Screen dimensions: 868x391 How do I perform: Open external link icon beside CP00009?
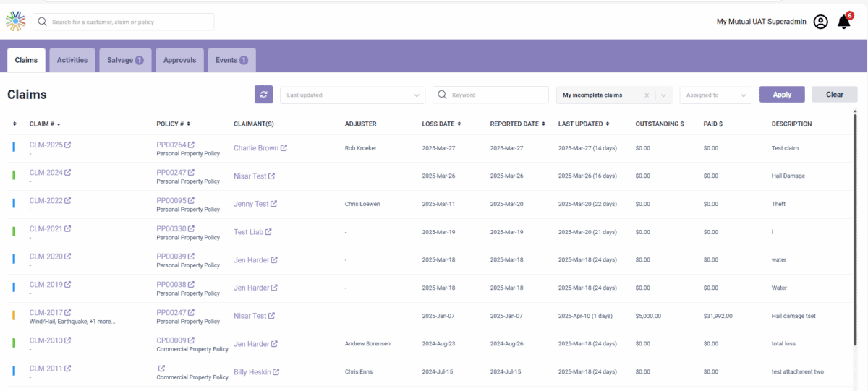(191, 340)
